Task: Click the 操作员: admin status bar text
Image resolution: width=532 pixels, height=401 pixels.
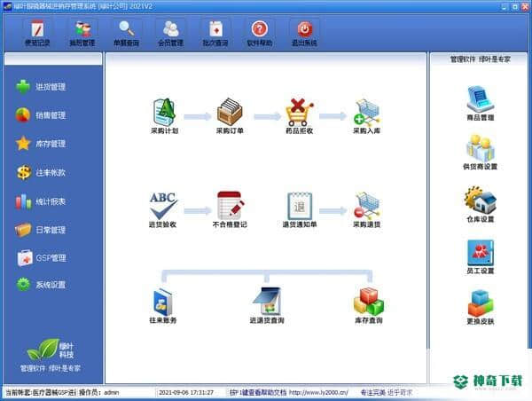Action: tap(99, 392)
